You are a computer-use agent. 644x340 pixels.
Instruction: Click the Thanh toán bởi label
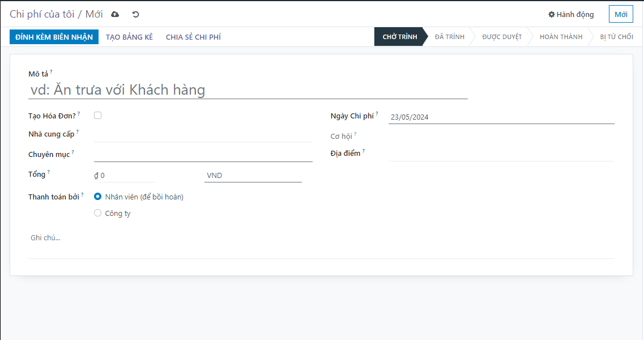click(x=54, y=197)
